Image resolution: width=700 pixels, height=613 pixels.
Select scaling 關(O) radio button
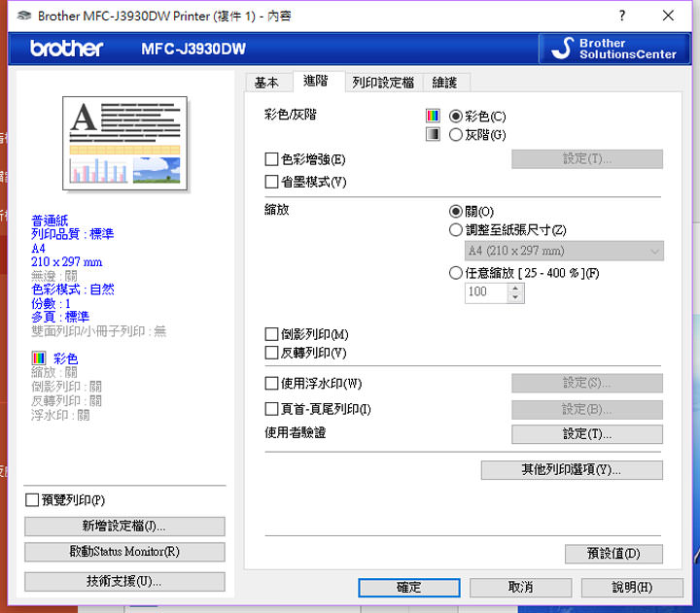(455, 211)
